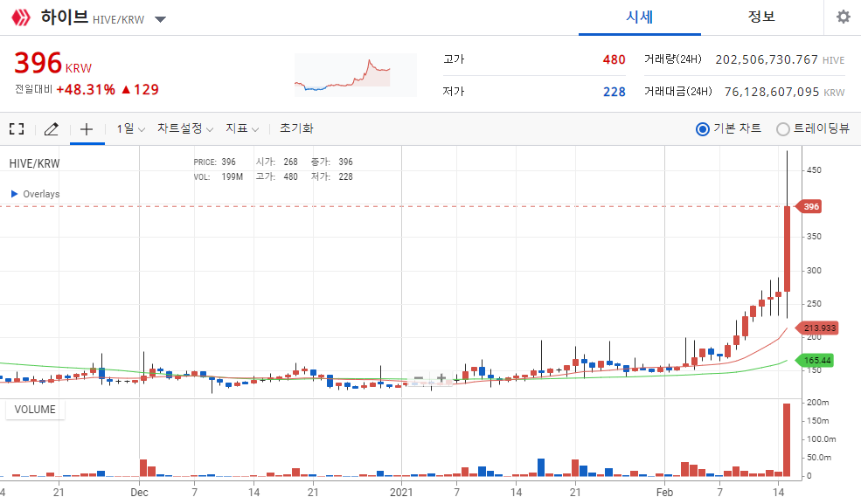The height and width of the screenshot is (504, 861).
Task: Open the 1일 interval dropdown
Action: click(x=131, y=129)
